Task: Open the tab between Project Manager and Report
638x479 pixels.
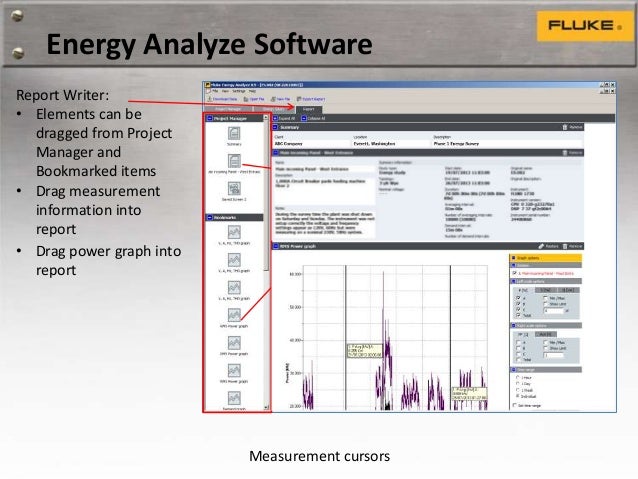Action: (274, 109)
